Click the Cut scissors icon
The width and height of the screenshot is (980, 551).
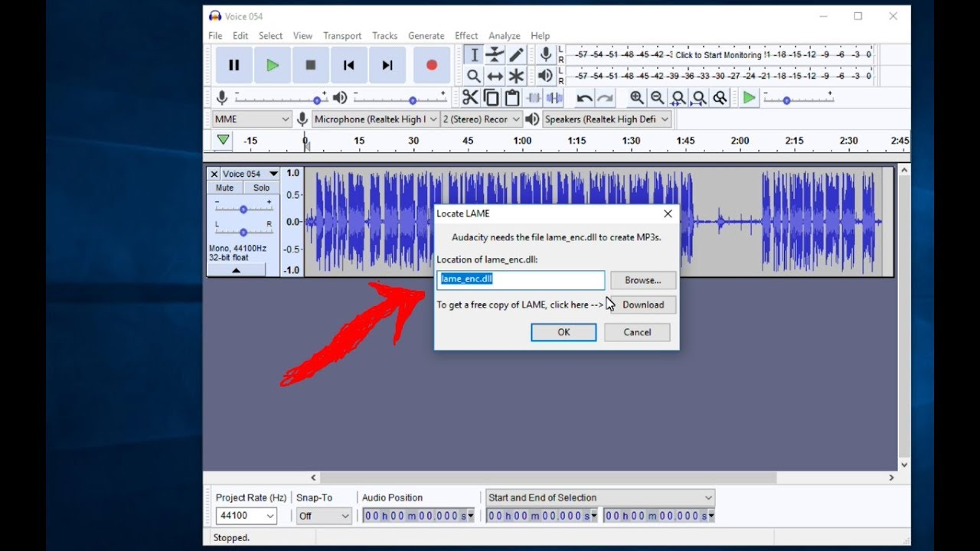[x=470, y=98]
